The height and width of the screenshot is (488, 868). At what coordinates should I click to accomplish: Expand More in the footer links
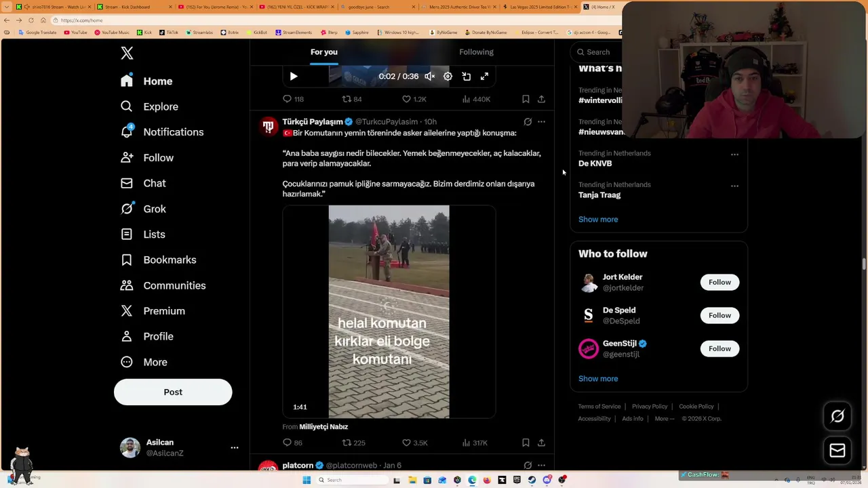[x=665, y=419]
